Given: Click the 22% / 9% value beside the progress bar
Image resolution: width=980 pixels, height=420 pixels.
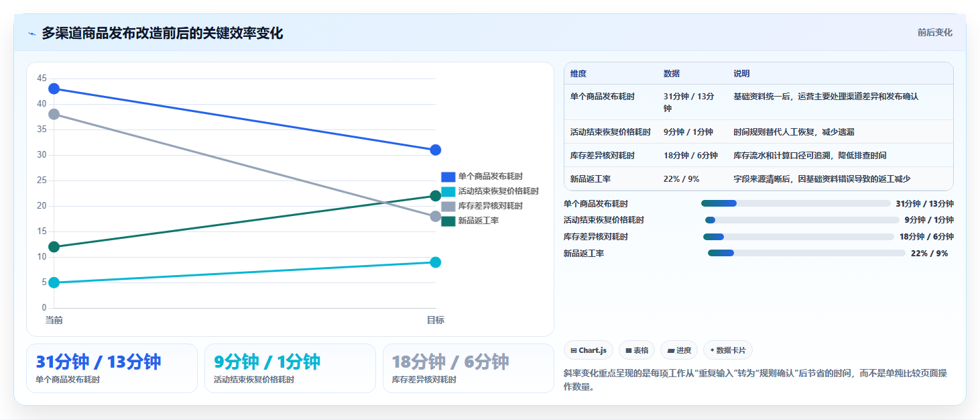Looking at the screenshot, I should point(929,254).
